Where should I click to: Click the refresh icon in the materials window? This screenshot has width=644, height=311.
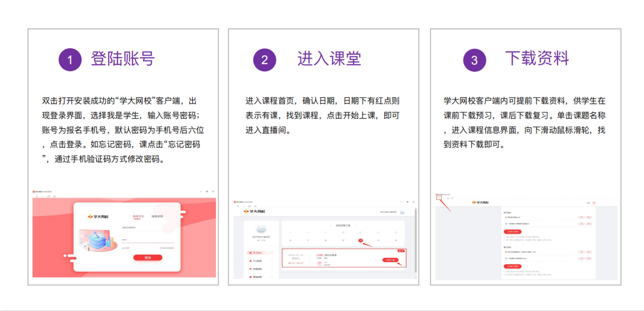point(448,198)
